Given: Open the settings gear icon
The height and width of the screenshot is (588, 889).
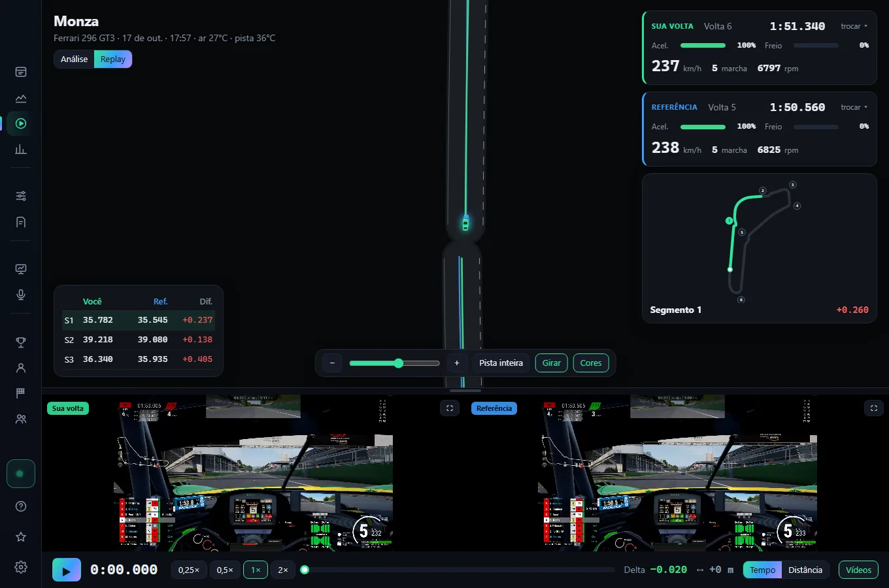Looking at the screenshot, I should tap(21, 567).
